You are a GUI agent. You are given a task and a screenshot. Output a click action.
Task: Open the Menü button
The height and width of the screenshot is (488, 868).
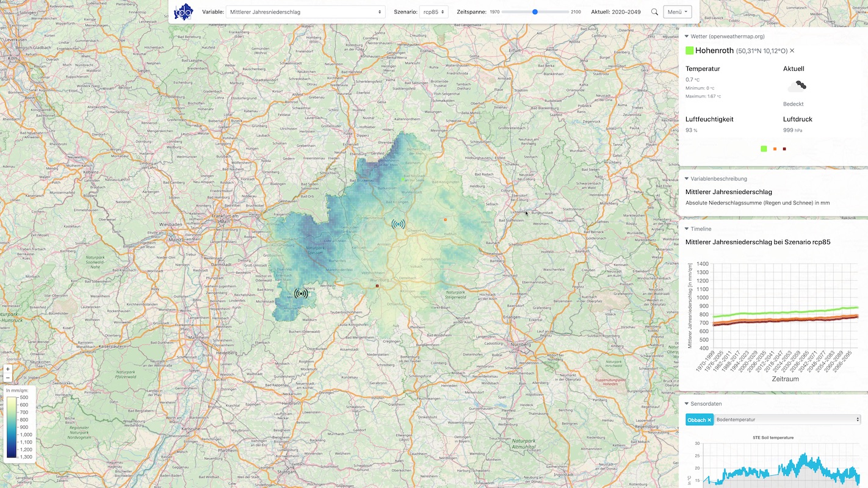[x=677, y=12]
